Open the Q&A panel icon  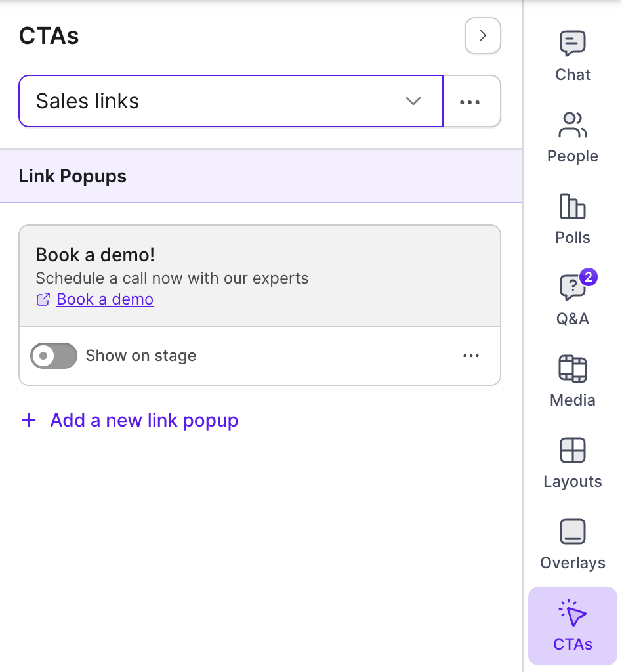pyautogui.click(x=572, y=287)
